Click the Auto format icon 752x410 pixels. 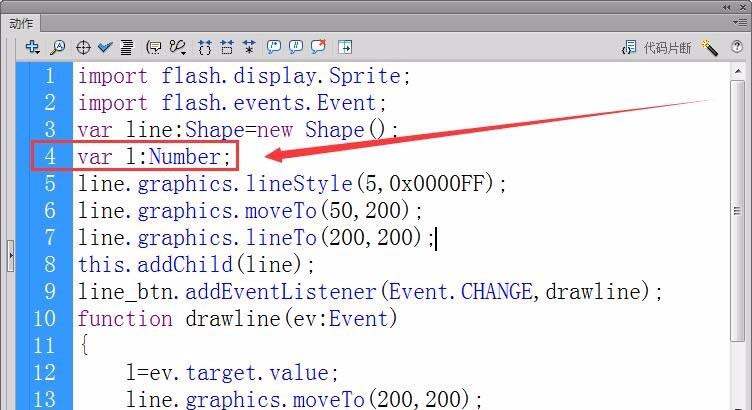[127, 47]
